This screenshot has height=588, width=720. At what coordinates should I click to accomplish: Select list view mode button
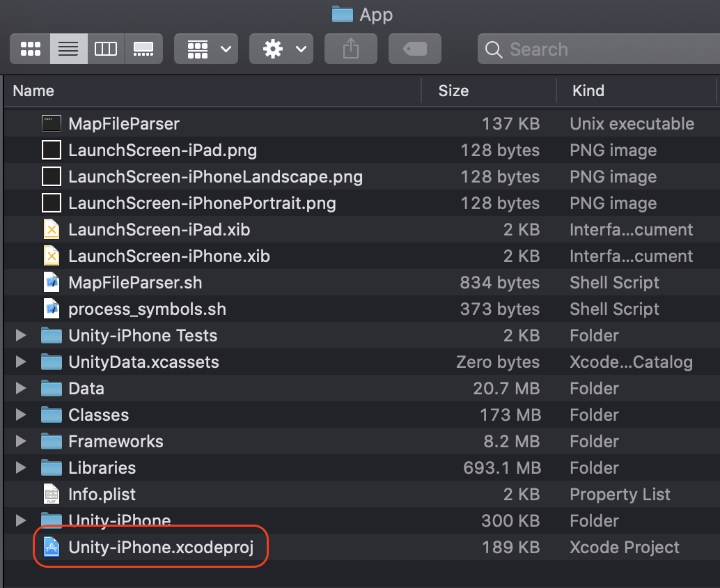pos(68,49)
